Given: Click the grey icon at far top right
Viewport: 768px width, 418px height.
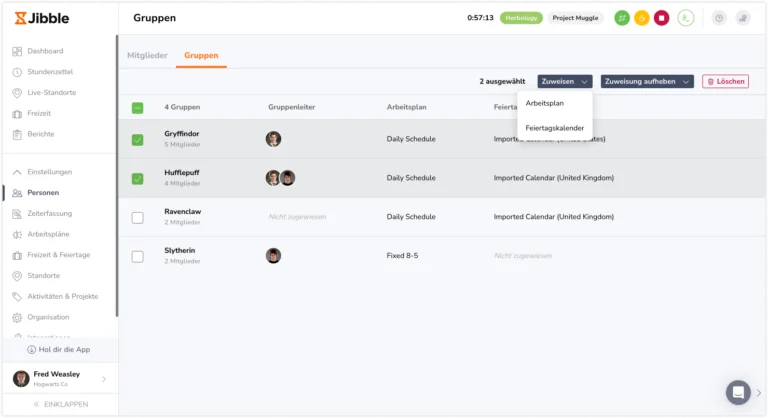Looking at the screenshot, I should pyautogui.click(x=743, y=18).
